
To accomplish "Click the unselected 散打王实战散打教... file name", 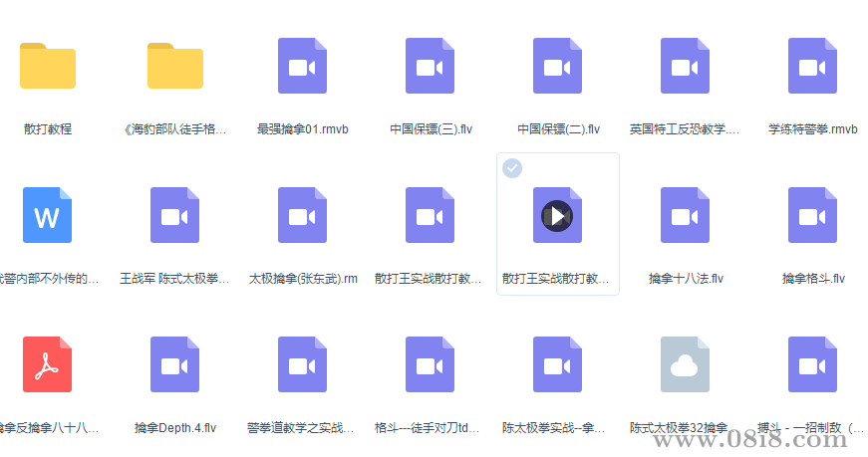I will pyautogui.click(x=428, y=279).
